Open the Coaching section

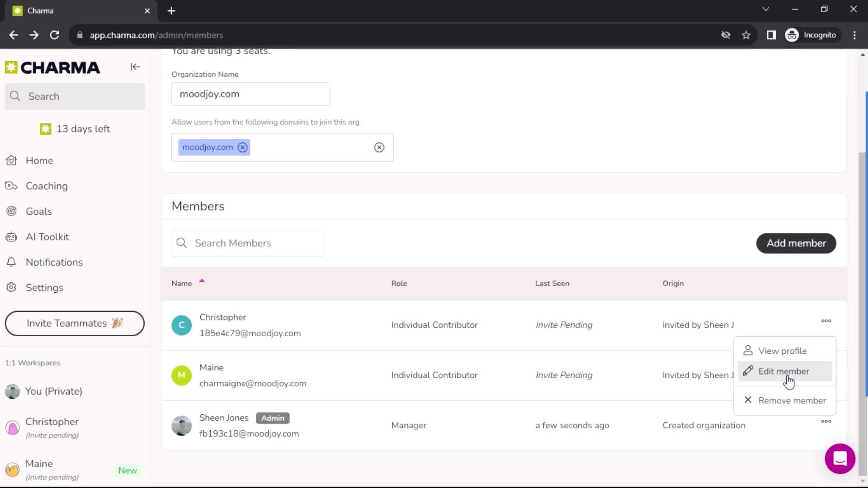click(x=46, y=186)
